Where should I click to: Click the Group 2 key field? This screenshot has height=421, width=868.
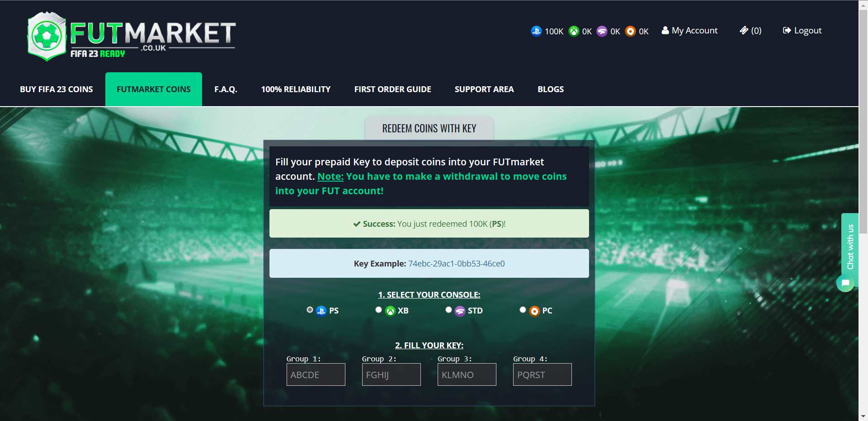[392, 374]
